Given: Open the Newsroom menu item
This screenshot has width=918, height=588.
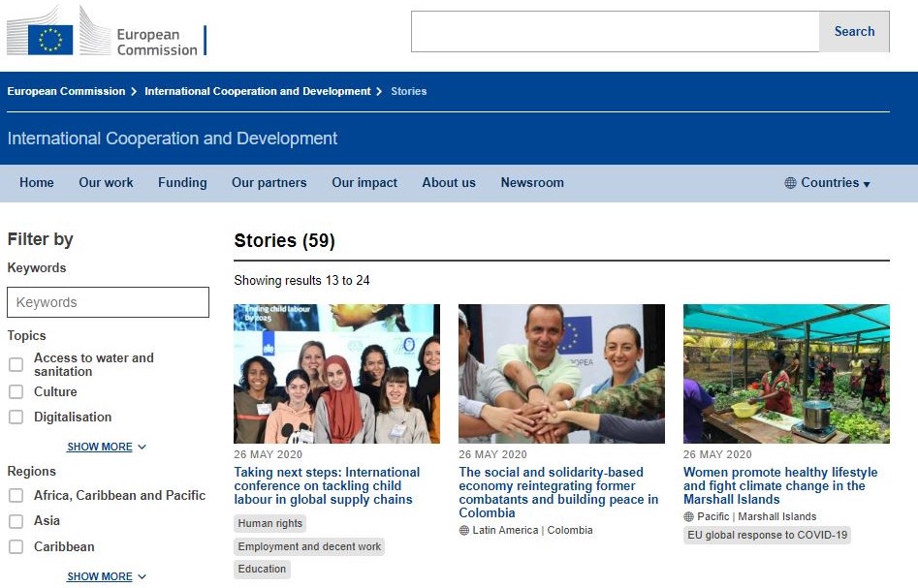Looking at the screenshot, I should click(x=532, y=182).
